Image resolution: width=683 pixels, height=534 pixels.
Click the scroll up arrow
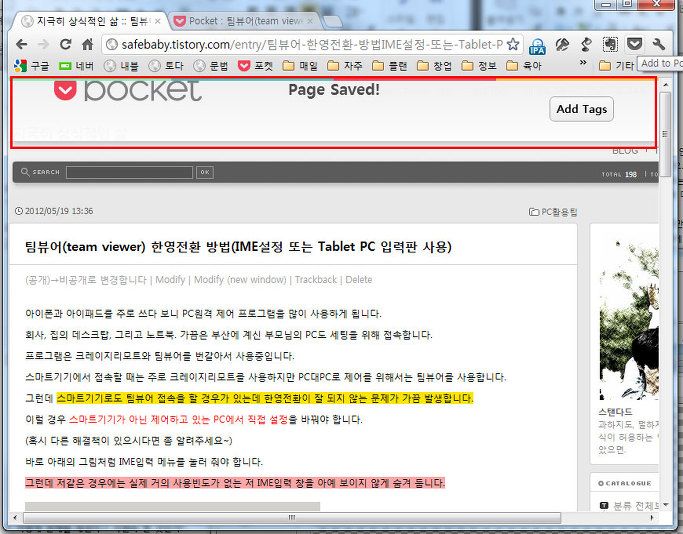(665, 84)
